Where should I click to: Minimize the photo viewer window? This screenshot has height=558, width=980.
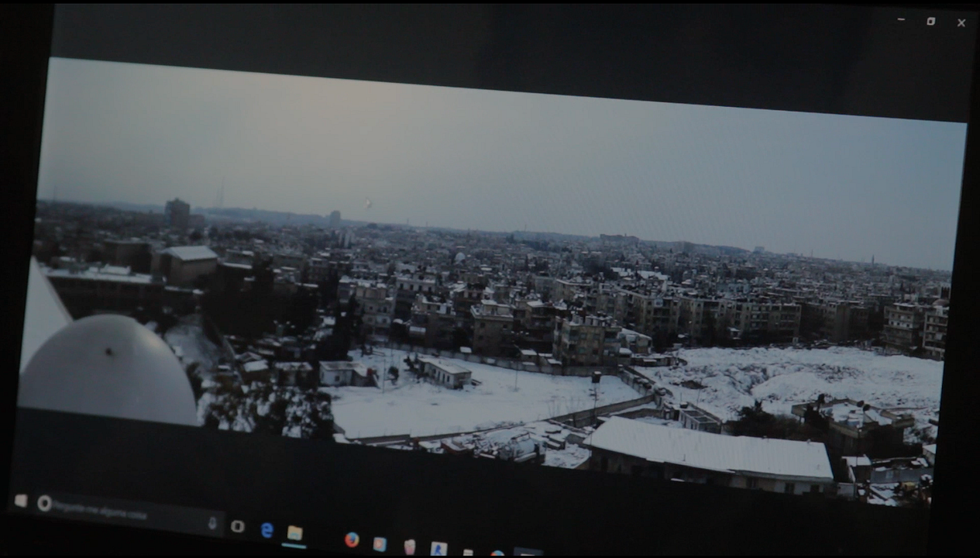point(901,19)
